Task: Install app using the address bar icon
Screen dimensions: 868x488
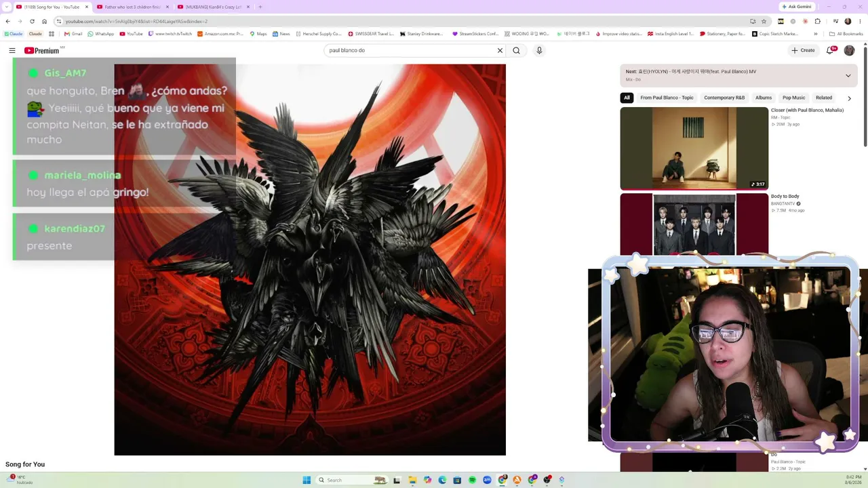Action: click(x=753, y=21)
